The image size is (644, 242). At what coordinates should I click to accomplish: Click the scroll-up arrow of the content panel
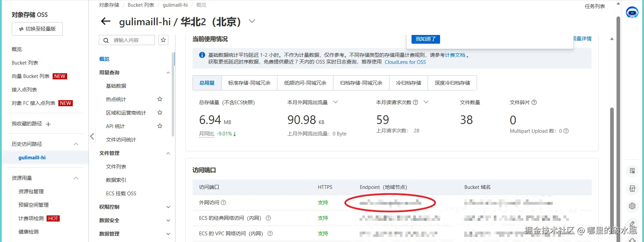pyautogui.click(x=612, y=39)
